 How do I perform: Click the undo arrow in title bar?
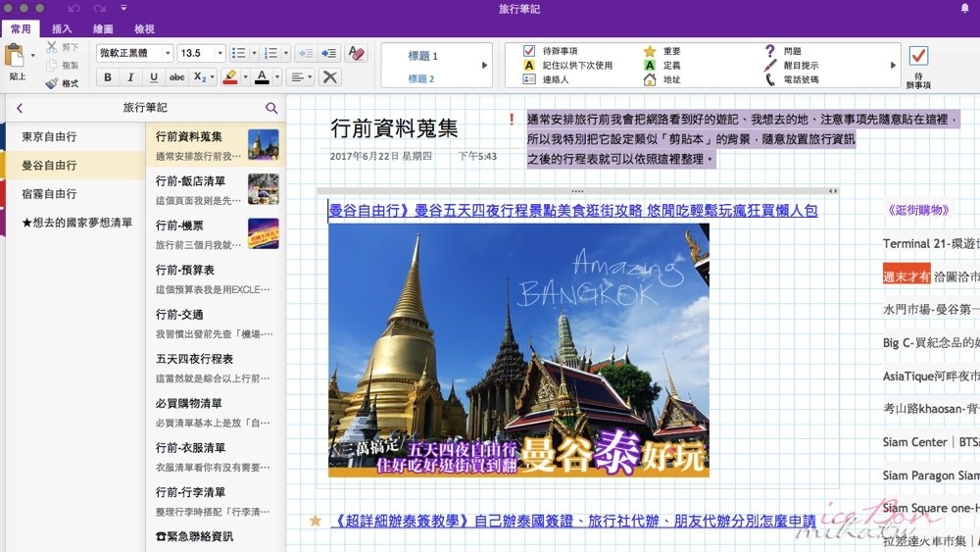(x=73, y=8)
